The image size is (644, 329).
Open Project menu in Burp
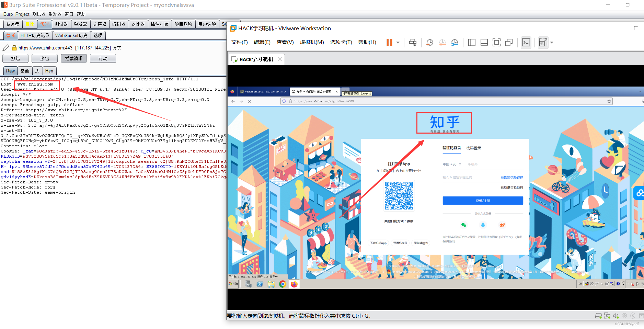point(22,14)
